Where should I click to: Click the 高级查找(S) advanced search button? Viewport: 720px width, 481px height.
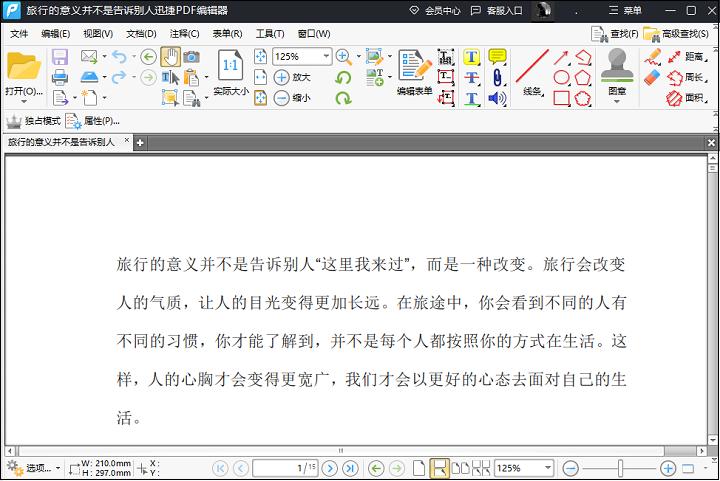pyautogui.click(x=676, y=34)
